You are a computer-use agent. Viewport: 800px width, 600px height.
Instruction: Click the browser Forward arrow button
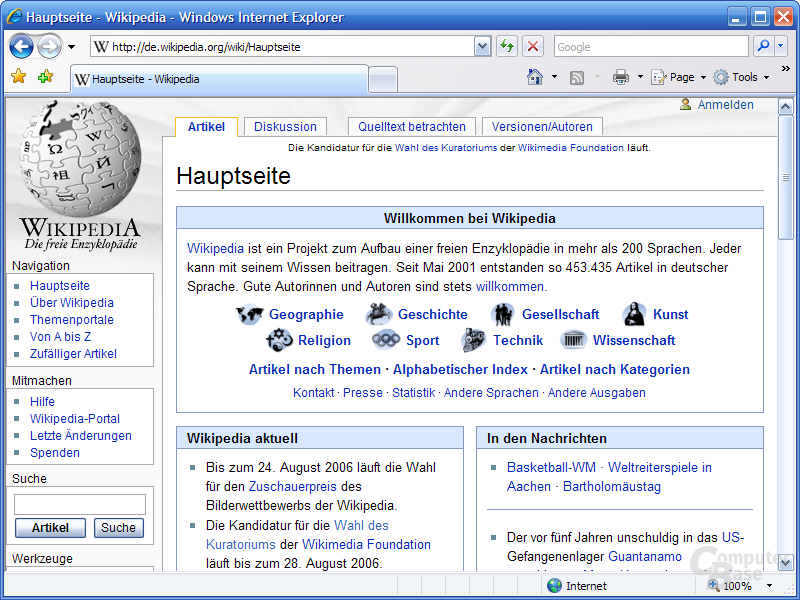(x=49, y=47)
